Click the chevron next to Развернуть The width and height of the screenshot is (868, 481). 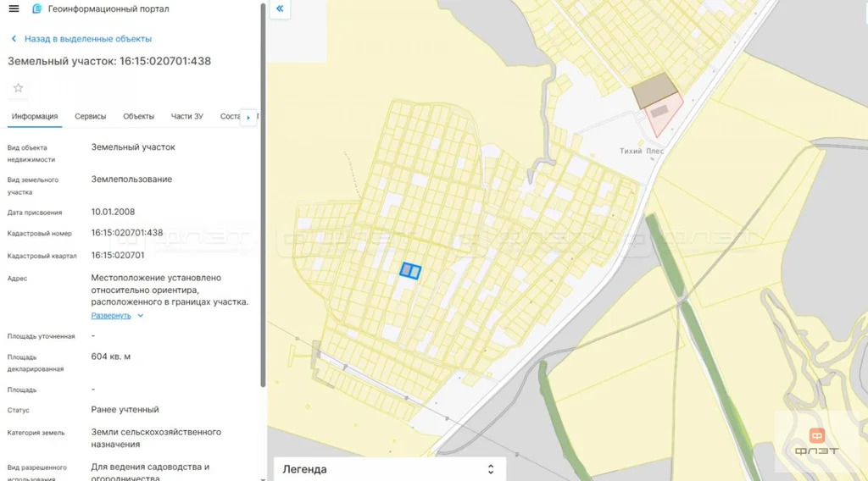pos(141,316)
